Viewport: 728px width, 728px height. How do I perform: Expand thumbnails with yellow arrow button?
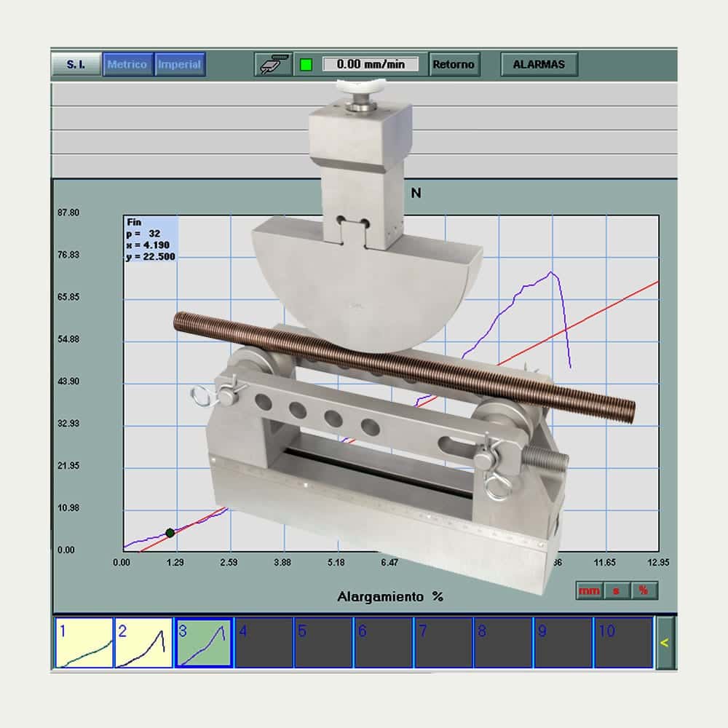pyautogui.click(x=665, y=643)
